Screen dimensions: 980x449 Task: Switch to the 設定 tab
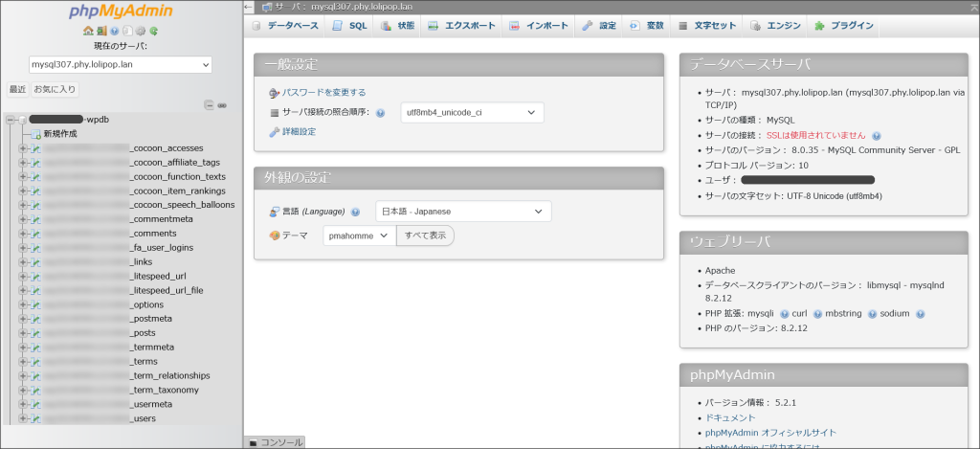(x=599, y=26)
